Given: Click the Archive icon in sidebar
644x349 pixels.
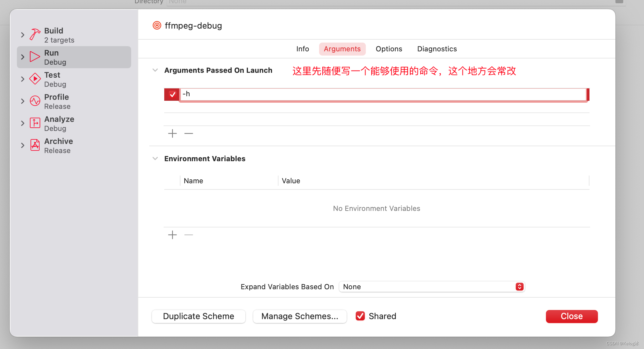Looking at the screenshot, I should tap(35, 145).
